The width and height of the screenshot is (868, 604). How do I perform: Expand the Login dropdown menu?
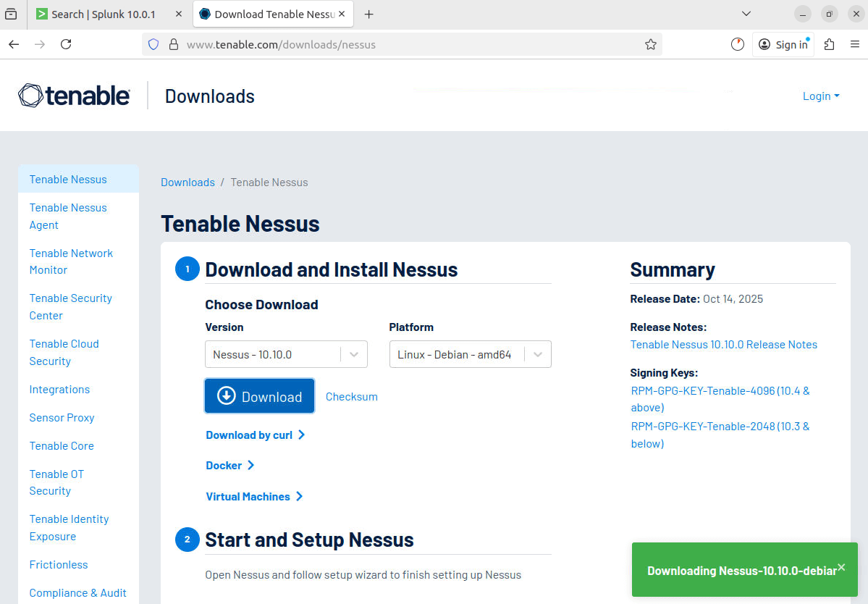(821, 96)
